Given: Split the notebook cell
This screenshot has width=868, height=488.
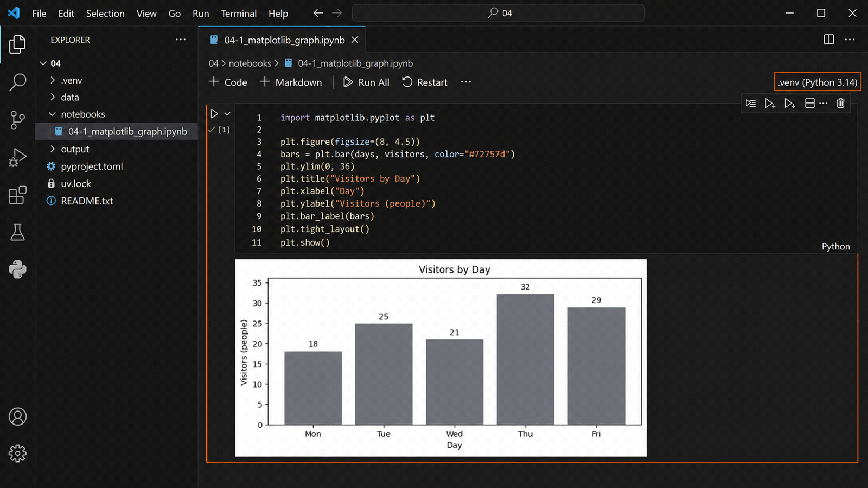Looking at the screenshot, I should (x=809, y=103).
